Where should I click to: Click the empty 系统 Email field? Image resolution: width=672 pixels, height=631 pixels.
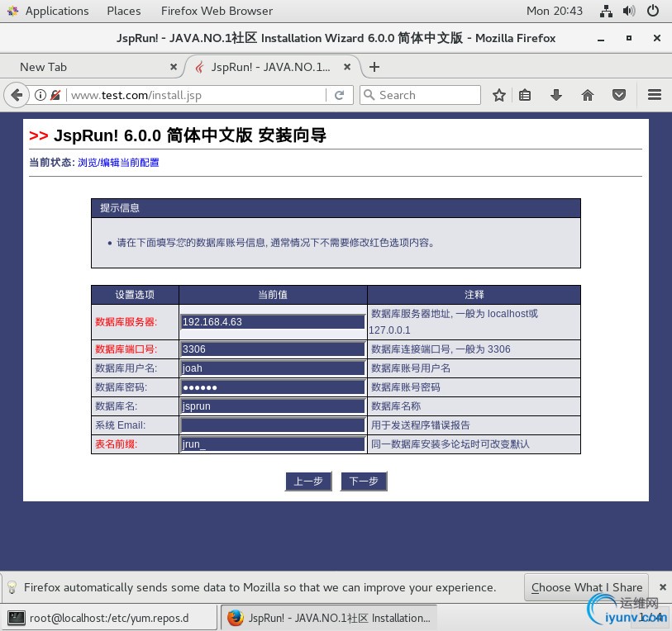[273, 425]
